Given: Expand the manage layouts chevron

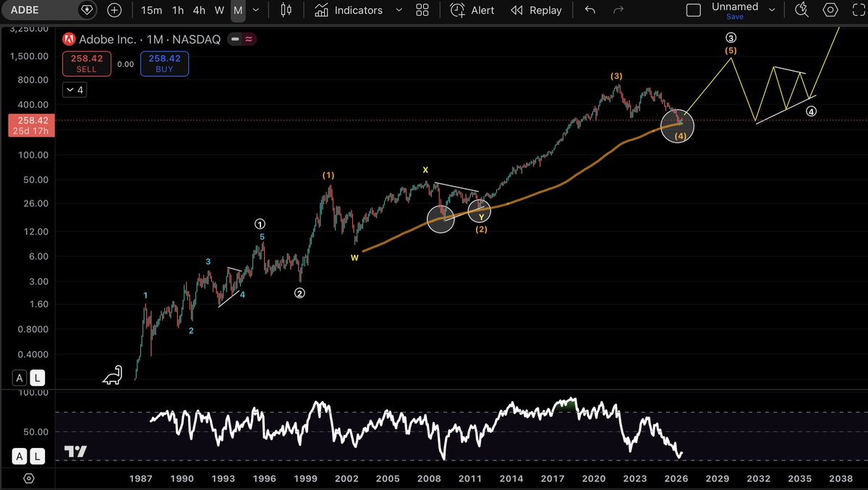Looking at the screenshot, I should pyautogui.click(x=773, y=10).
